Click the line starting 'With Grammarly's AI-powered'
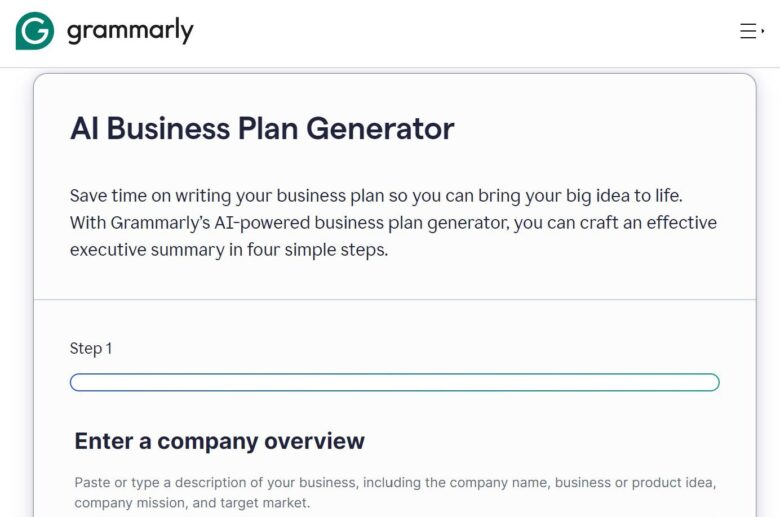This screenshot has height=517, width=780. tap(393, 222)
